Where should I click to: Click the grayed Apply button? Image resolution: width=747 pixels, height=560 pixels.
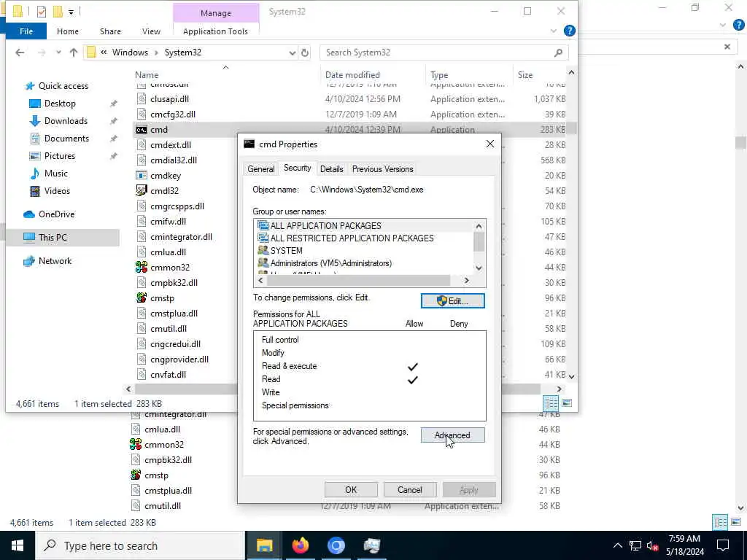469,489
